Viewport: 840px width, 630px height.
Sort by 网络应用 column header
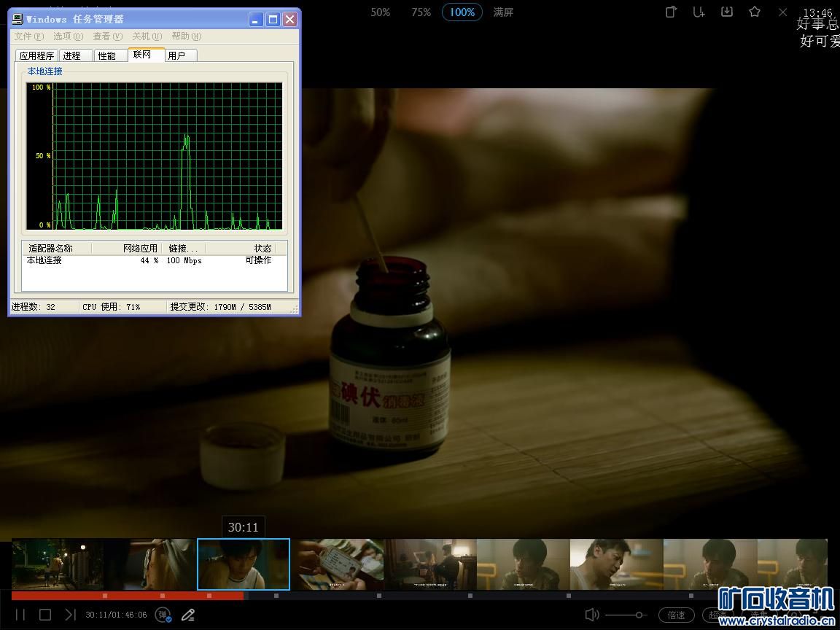point(126,249)
